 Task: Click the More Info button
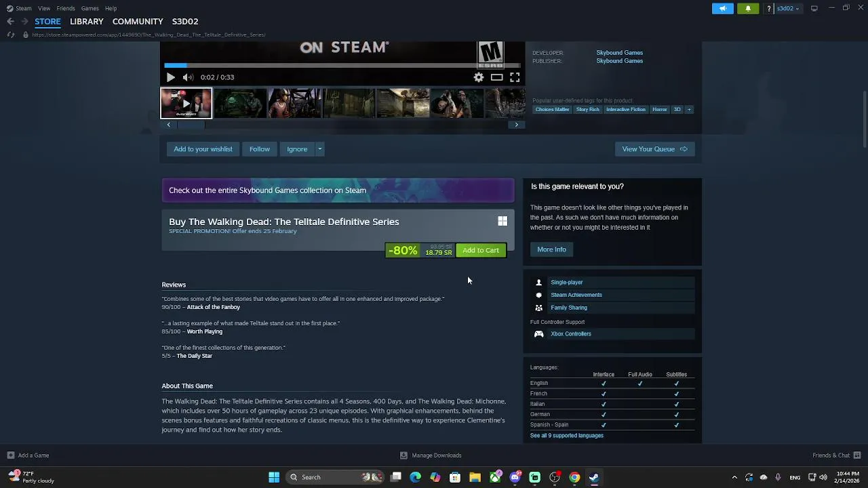click(551, 249)
